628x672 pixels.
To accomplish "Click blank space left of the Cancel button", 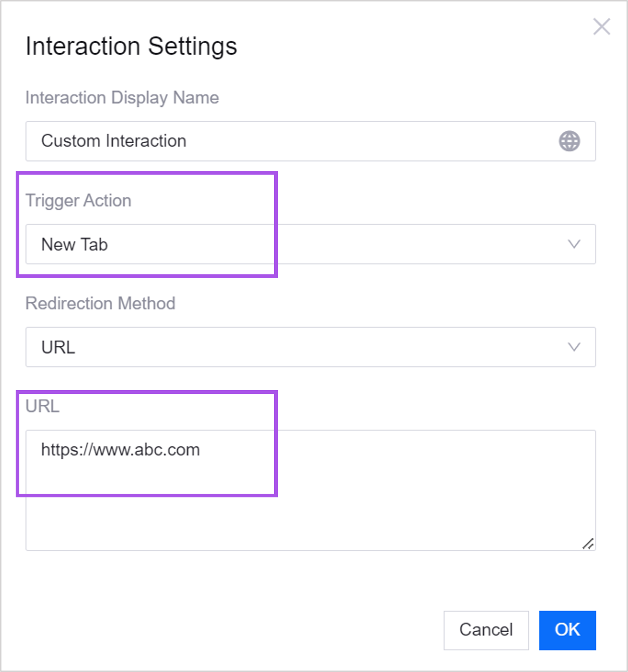I will [260, 630].
